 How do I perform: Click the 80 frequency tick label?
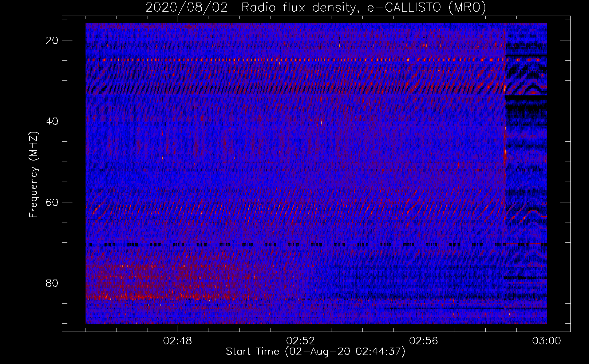[x=52, y=283]
